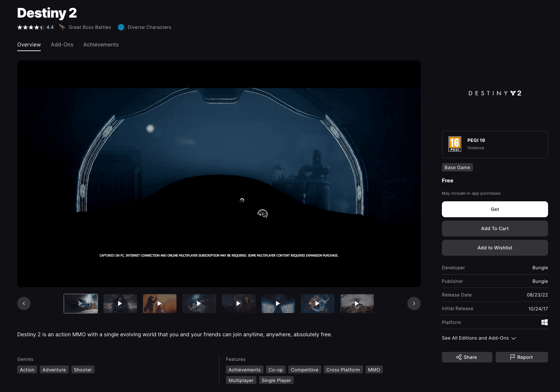Click the Windows platform icon
560x392 pixels.
coord(544,322)
